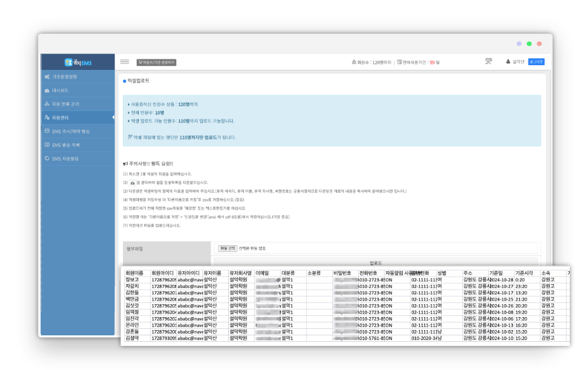The width and height of the screenshot is (588, 370).
Task: Click the calendar icon beside 잔여사용기간
Action: point(399,62)
